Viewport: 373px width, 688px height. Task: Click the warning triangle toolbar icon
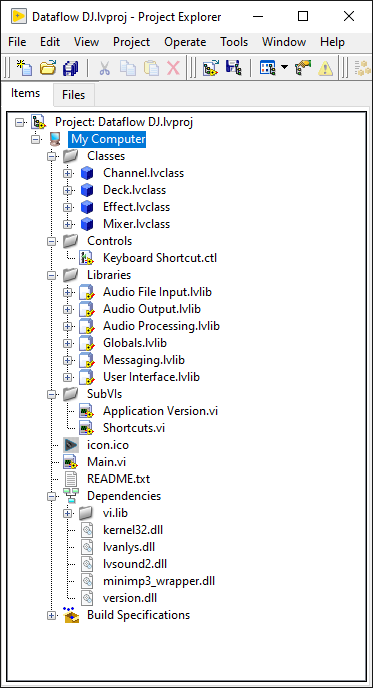(x=326, y=68)
